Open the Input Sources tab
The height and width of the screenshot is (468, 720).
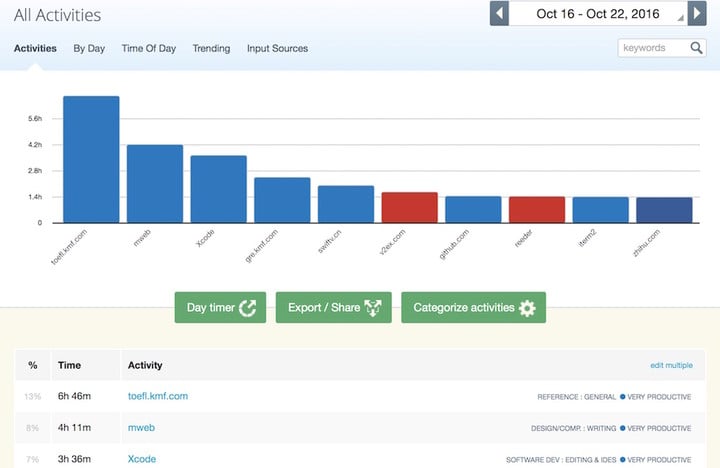point(277,48)
